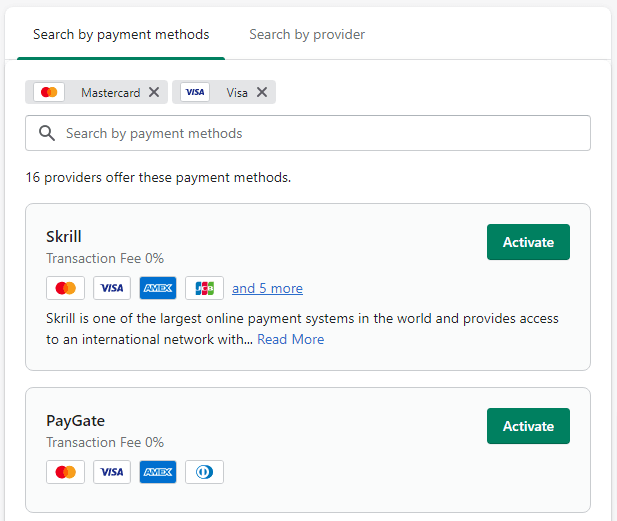The height and width of the screenshot is (521, 617).
Task: Click PayGate's Amex icon
Action: [158, 472]
